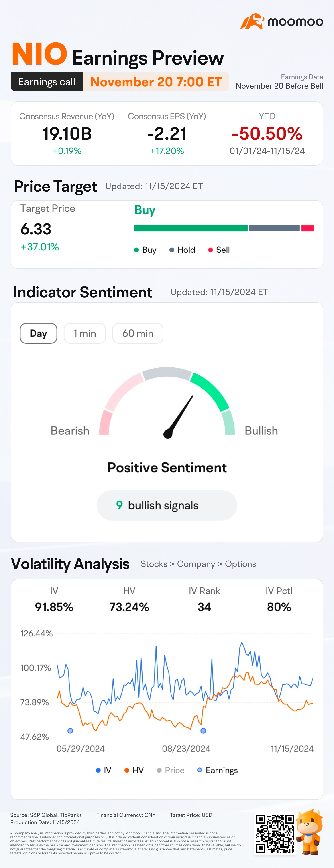The width and height of the screenshot is (334, 868).
Task: Click the Earnings call label button
Action: click(x=47, y=82)
